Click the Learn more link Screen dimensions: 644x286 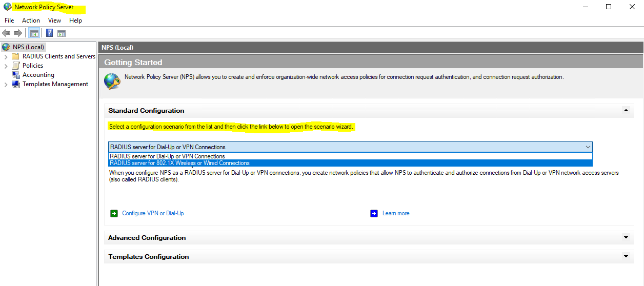point(396,213)
